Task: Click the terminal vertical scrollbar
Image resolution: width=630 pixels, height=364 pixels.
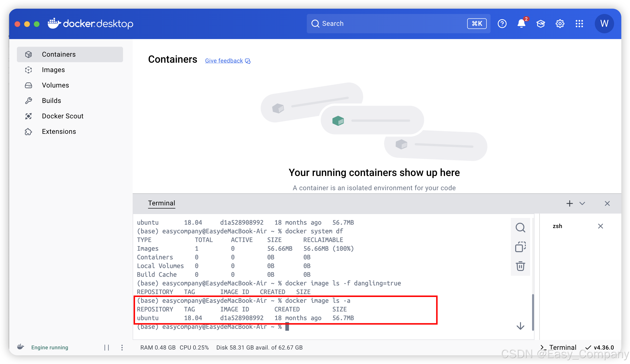Action: point(533,312)
